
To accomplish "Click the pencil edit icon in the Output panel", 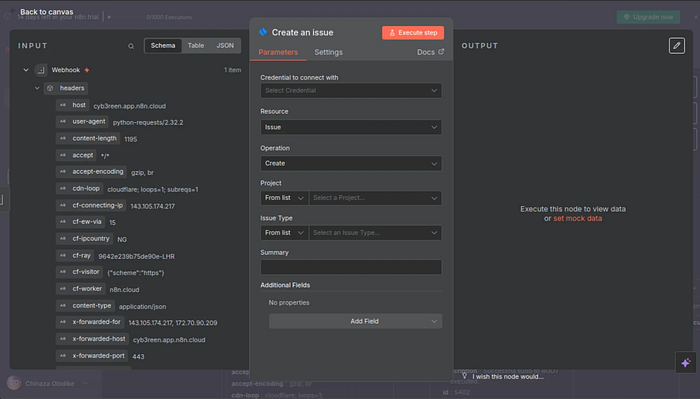I will tap(677, 46).
